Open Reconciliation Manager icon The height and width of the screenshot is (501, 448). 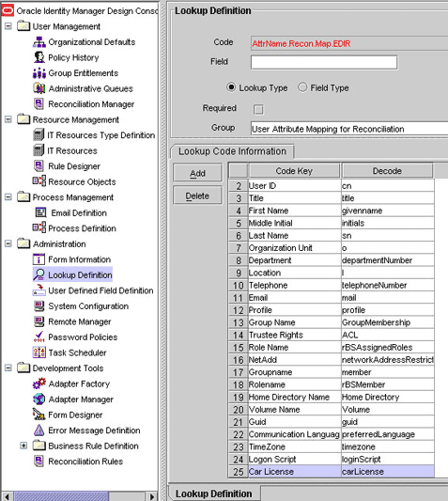pos(39,104)
